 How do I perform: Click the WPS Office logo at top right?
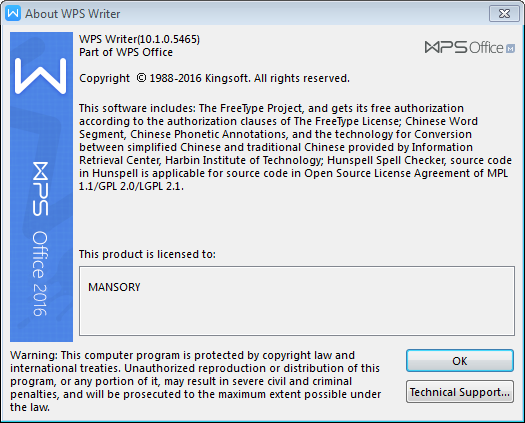click(470, 48)
